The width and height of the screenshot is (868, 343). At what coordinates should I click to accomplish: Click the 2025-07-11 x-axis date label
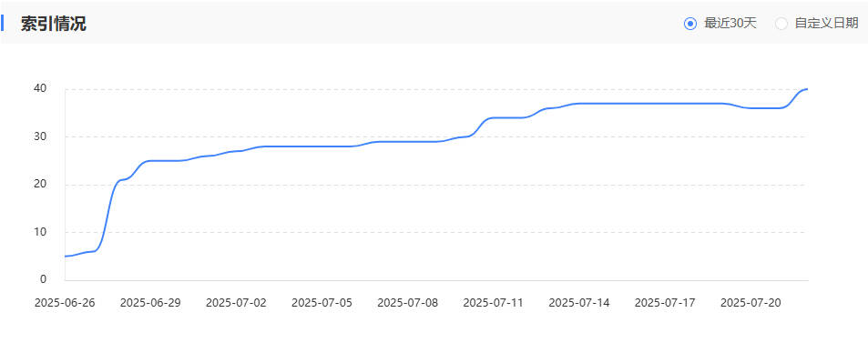pos(494,303)
